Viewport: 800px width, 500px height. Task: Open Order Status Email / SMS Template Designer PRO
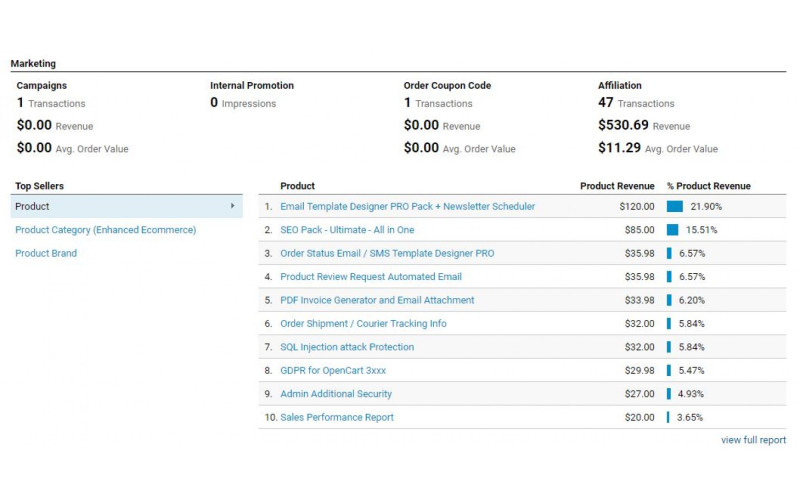coord(387,254)
